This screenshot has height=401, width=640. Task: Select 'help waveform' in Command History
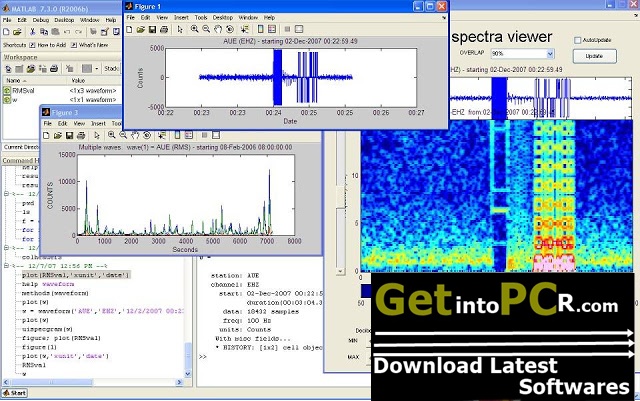tap(48, 284)
